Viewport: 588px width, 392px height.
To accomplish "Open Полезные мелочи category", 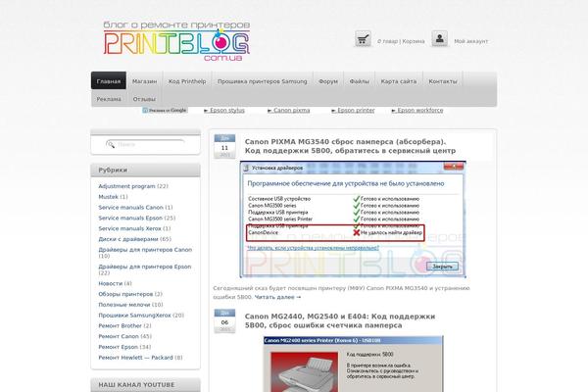I will coord(124,305).
